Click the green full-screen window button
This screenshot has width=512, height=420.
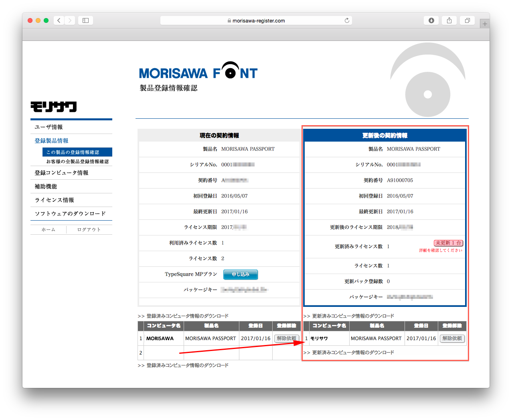coord(46,20)
